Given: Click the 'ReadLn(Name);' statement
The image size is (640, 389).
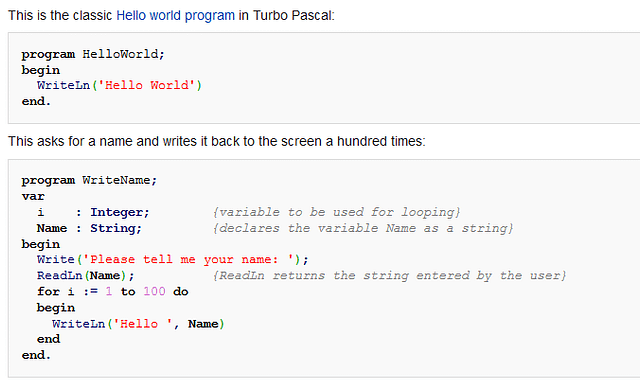Looking at the screenshot, I should 85,276.
